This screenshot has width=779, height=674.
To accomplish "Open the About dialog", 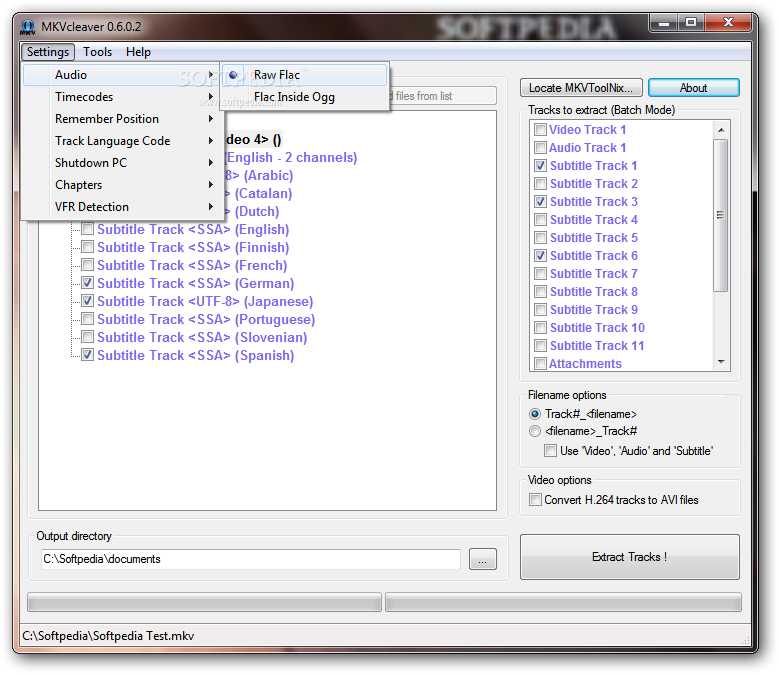I will click(694, 88).
